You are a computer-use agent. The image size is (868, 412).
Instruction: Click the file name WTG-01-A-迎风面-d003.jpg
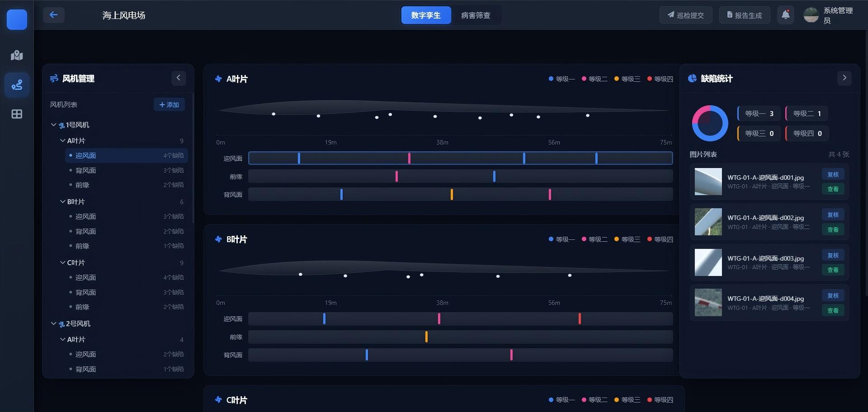pos(765,258)
